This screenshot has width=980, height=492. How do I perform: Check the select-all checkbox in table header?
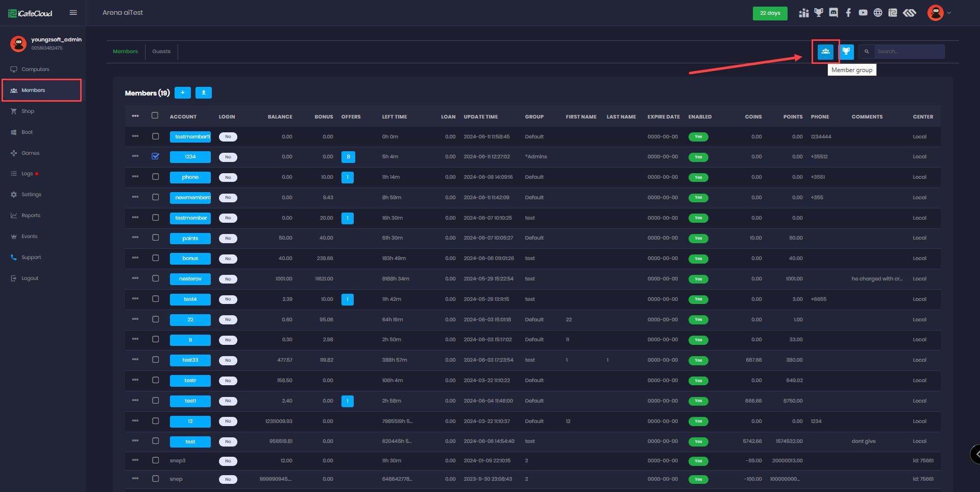point(155,115)
